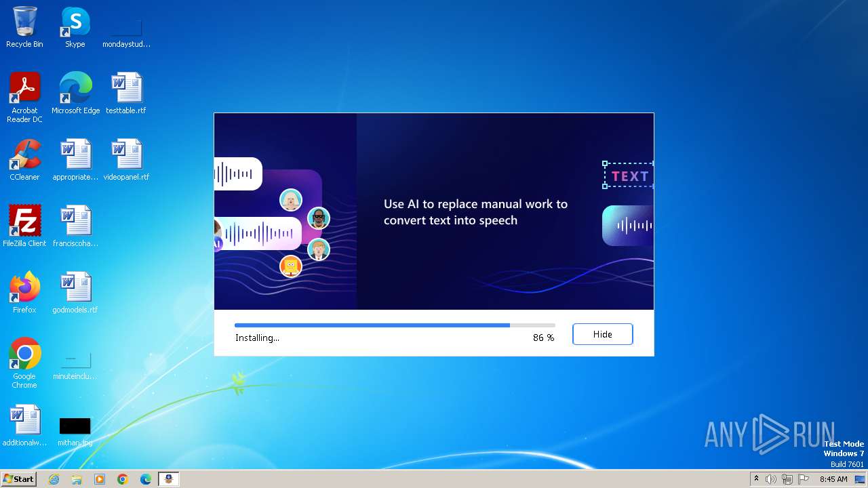This screenshot has width=868, height=488.
Task: Open Recycle Bin on desktop
Action: 24,27
